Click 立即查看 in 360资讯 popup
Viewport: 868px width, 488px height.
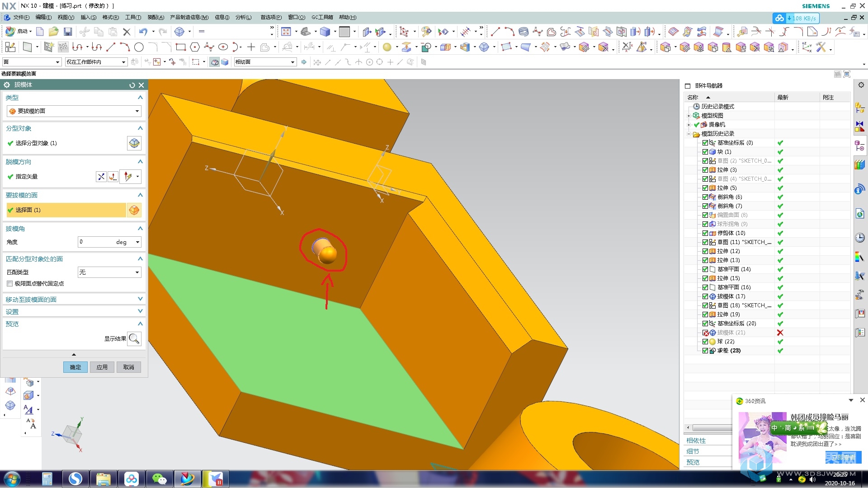(x=844, y=457)
